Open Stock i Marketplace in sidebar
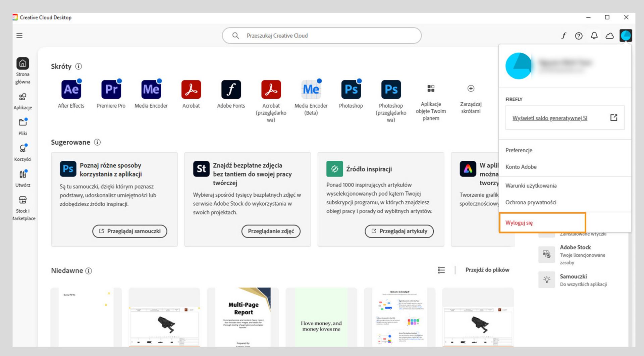 tap(23, 208)
